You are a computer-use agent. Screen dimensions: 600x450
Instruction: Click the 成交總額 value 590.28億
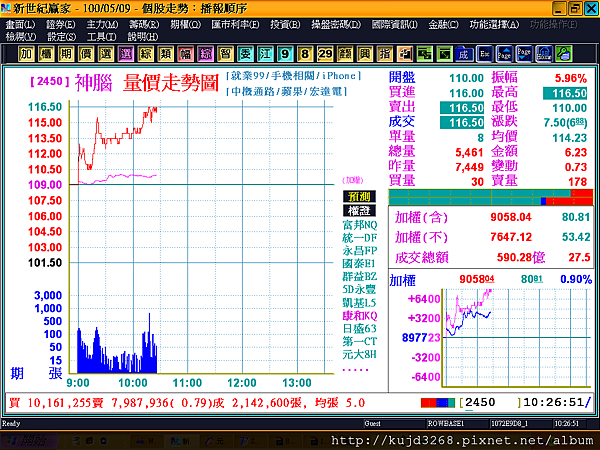(x=521, y=257)
